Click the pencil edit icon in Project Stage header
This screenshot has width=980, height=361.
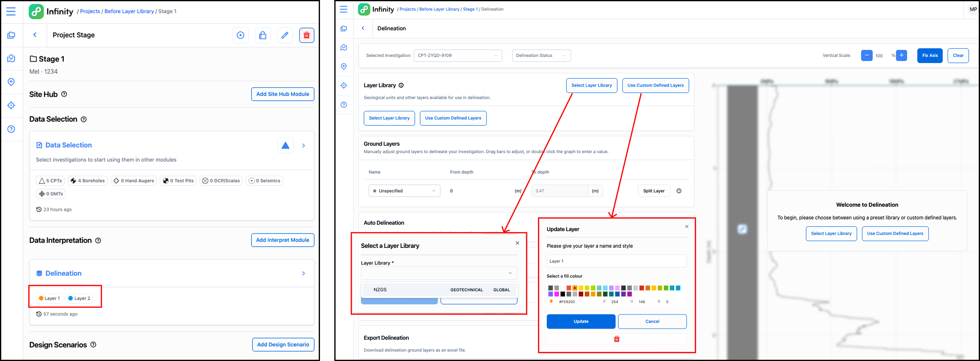(285, 35)
